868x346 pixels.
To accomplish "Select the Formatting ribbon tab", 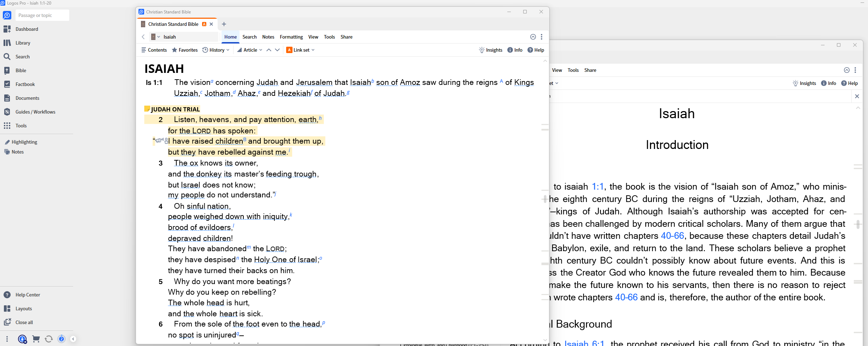I will pos(291,37).
